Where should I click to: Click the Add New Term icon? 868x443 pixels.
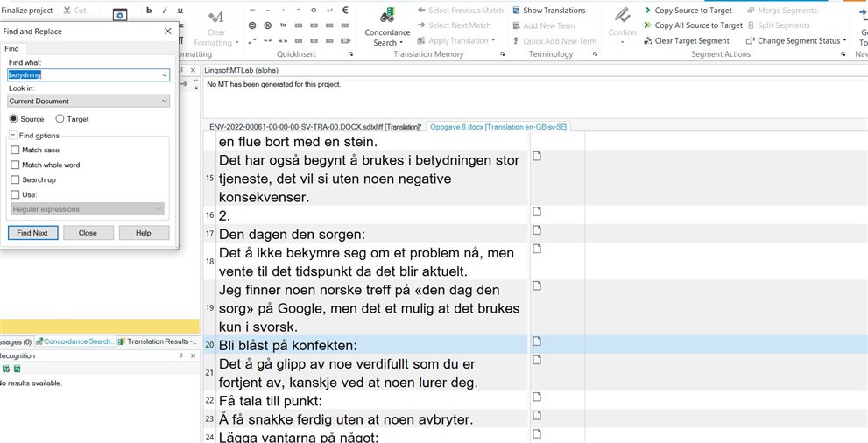517,25
